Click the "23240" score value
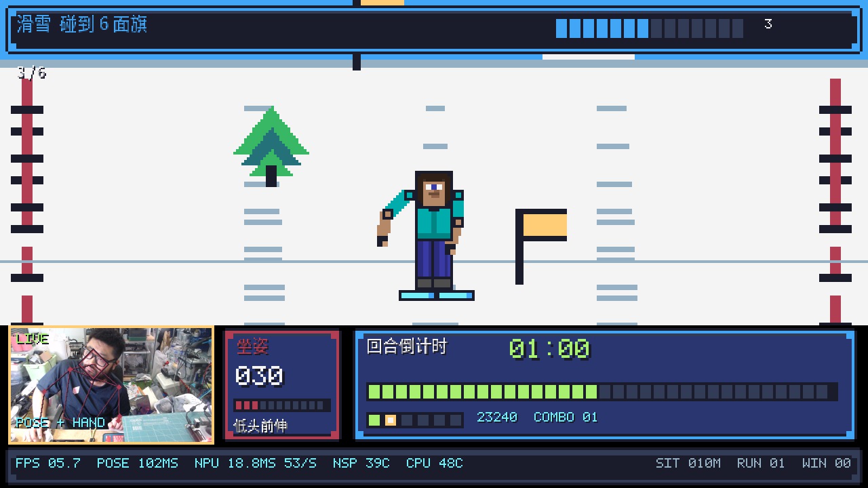 coord(497,417)
